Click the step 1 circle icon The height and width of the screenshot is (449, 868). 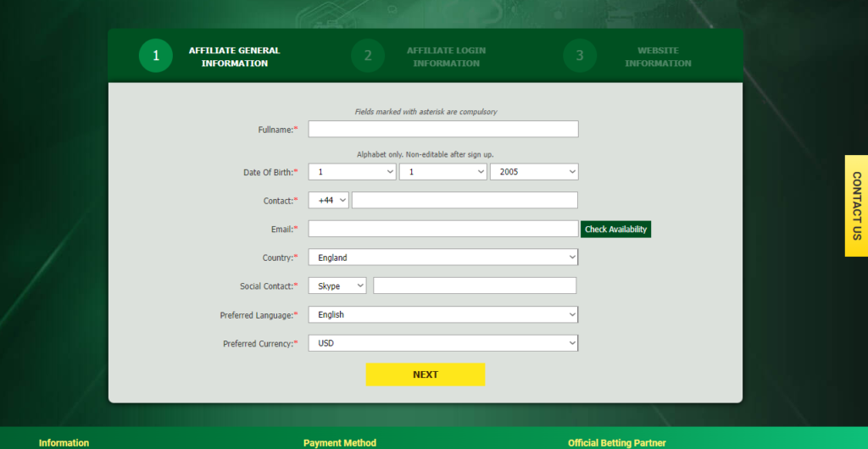(x=156, y=56)
